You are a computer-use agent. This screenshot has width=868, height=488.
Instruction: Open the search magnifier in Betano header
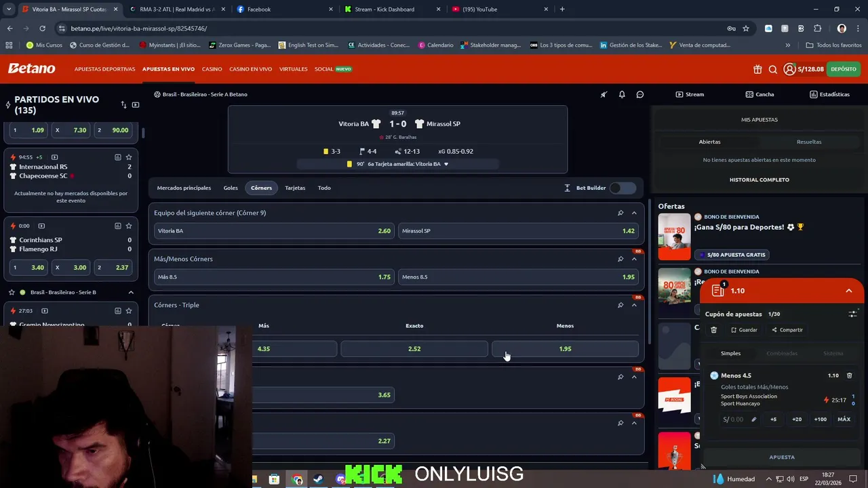[x=773, y=69]
